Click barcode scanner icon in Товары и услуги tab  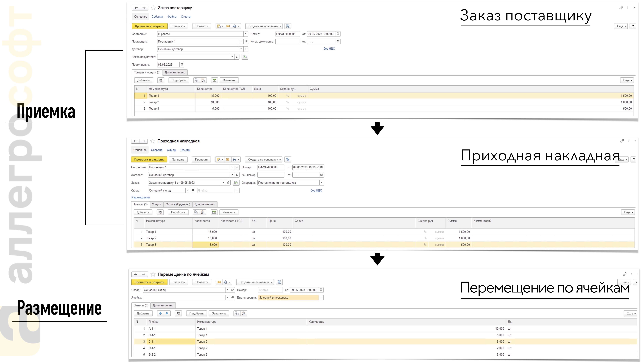pos(161,80)
